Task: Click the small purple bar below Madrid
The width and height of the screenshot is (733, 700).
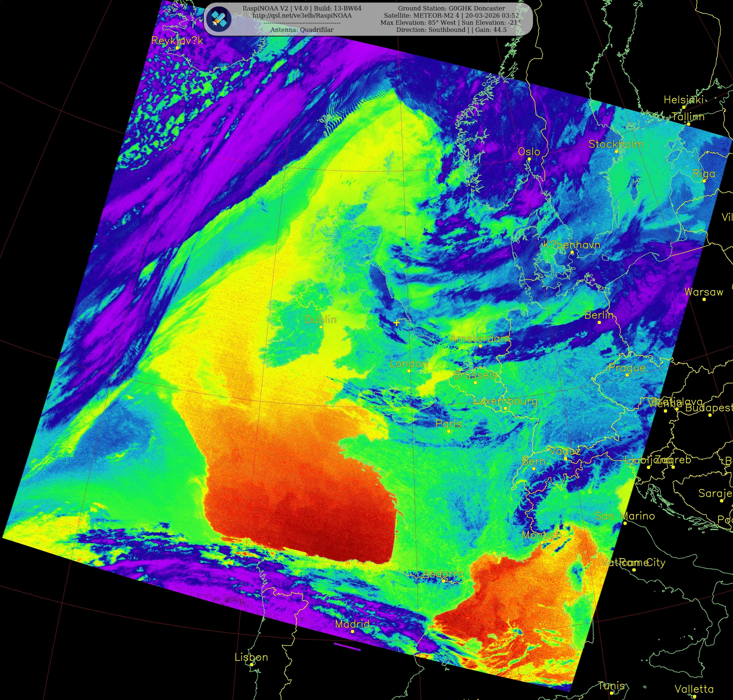Action: (347, 647)
